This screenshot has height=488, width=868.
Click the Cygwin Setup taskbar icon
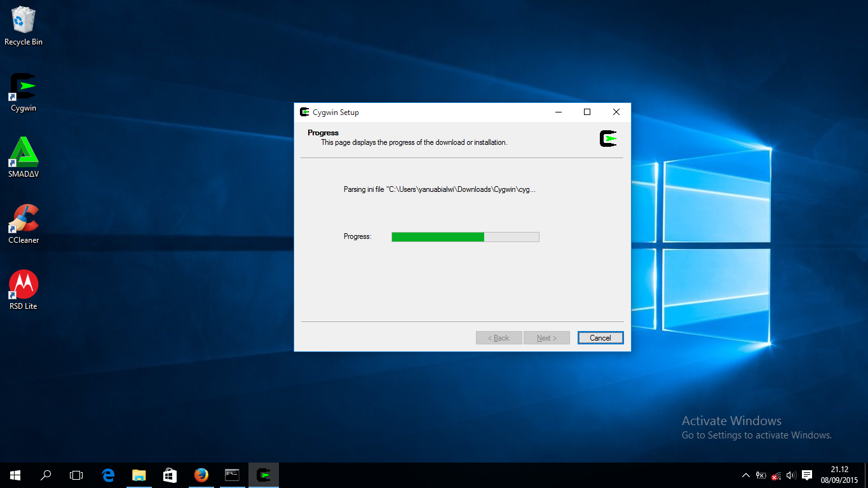(x=263, y=475)
